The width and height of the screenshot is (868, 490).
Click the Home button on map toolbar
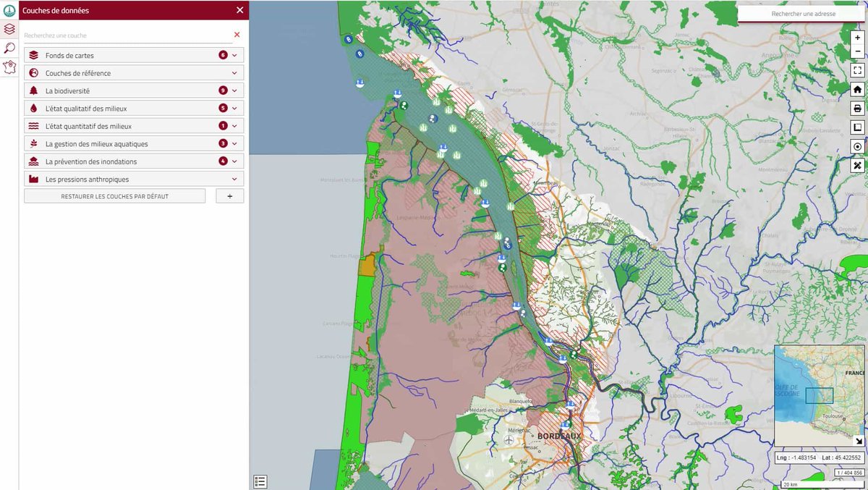pyautogui.click(x=857, y=89)
